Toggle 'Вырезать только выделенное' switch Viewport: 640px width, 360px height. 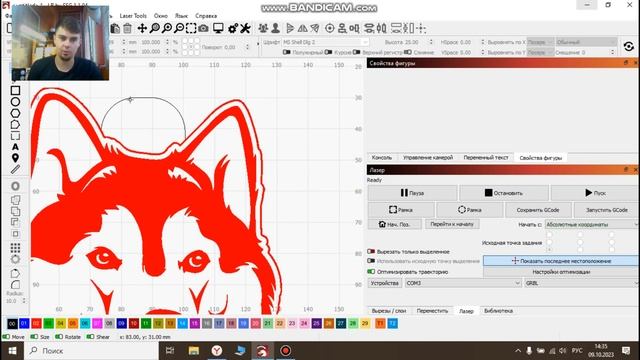[371, 251]
